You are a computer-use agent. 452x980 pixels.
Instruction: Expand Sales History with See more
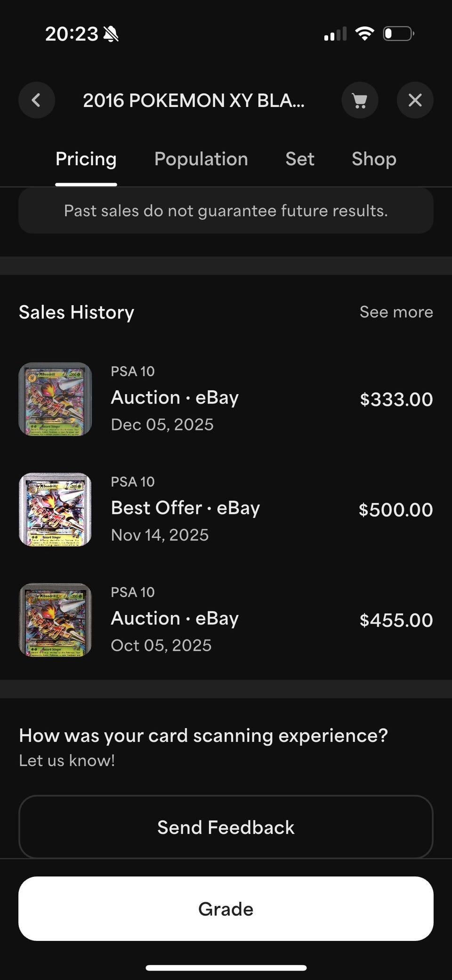point(396,312)
